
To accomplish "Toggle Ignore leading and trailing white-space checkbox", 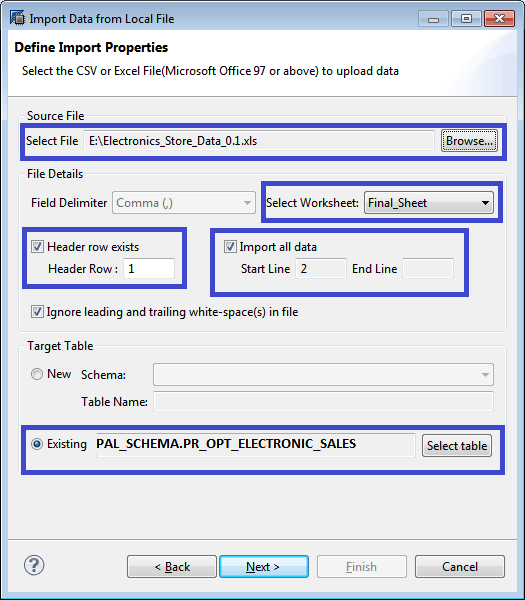I will click(x=37, y=311).
